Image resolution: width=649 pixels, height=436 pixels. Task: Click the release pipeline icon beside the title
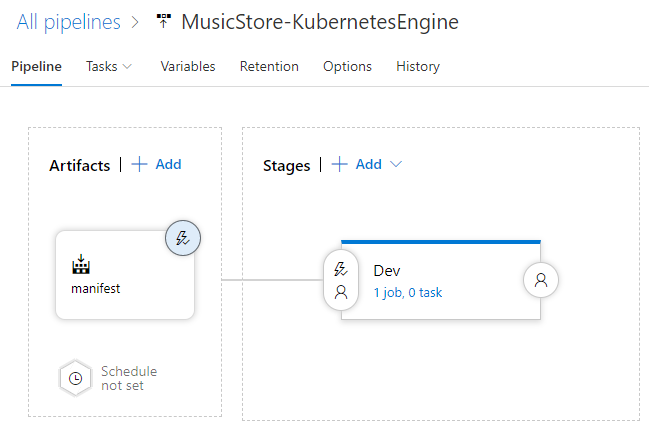[x=164, y=22]
